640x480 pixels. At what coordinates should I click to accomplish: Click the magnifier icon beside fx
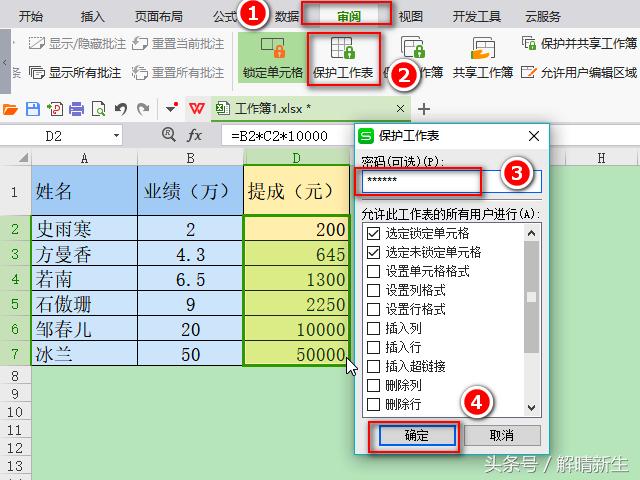pyautogui.click(x=169, y=134)
